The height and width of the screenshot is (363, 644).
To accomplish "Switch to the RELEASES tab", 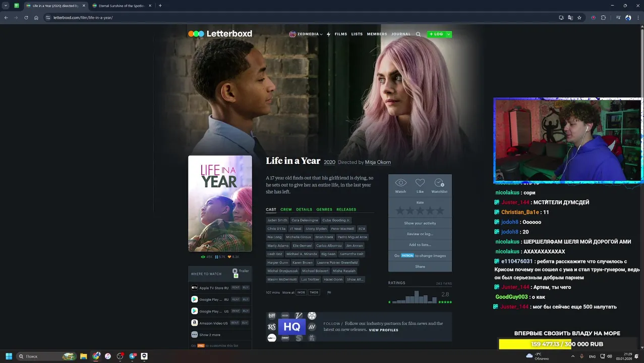I will (346, 209).
